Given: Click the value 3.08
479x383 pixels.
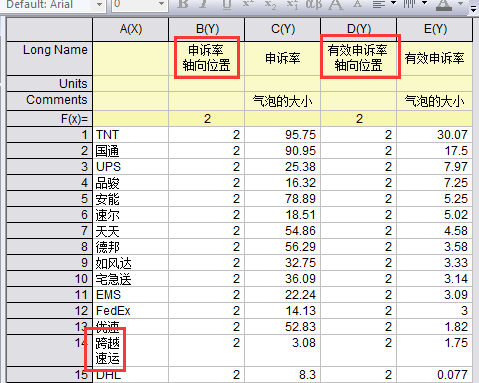Looking at the screenshot, I should coord(283,351).
